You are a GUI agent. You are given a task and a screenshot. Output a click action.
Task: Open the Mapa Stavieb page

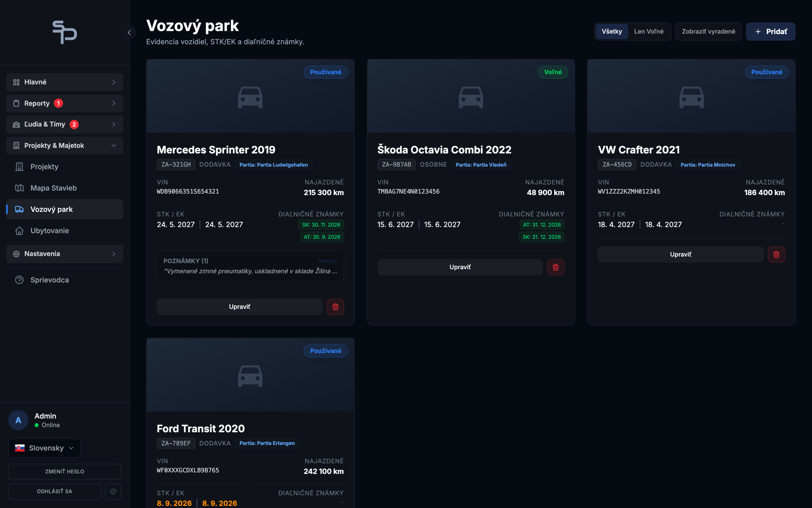[x=65, y=188]
